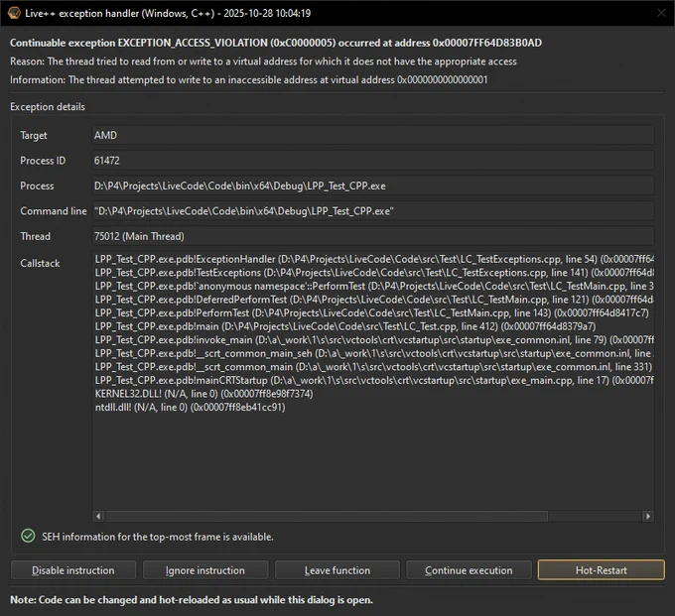The image size is (675, 616).
Task: Select the __scrt_common_main line 331 entry
Action: click(x=373, y=367)
